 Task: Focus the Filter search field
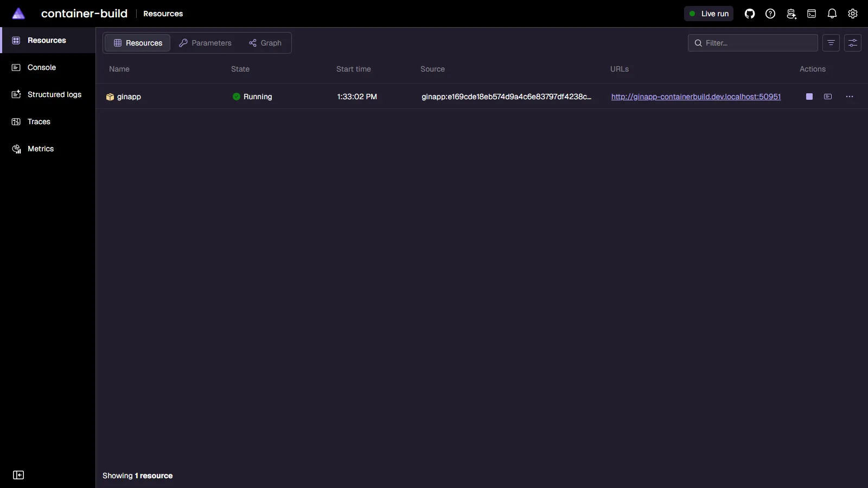[753, 43]
